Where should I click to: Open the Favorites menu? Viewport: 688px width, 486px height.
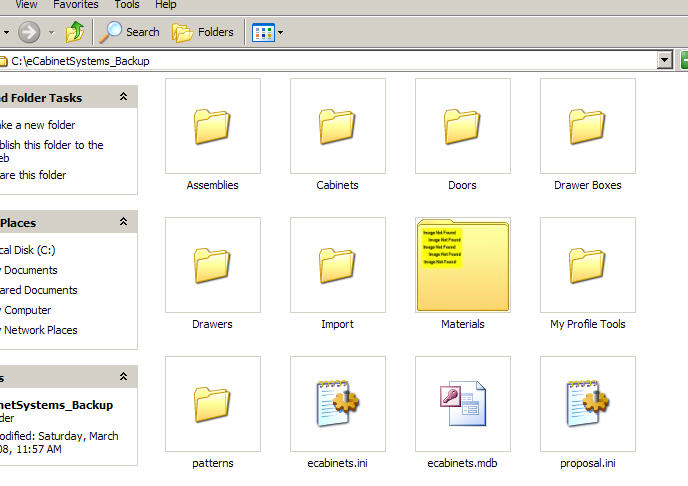pyautogui.click(x=76, y=5)
